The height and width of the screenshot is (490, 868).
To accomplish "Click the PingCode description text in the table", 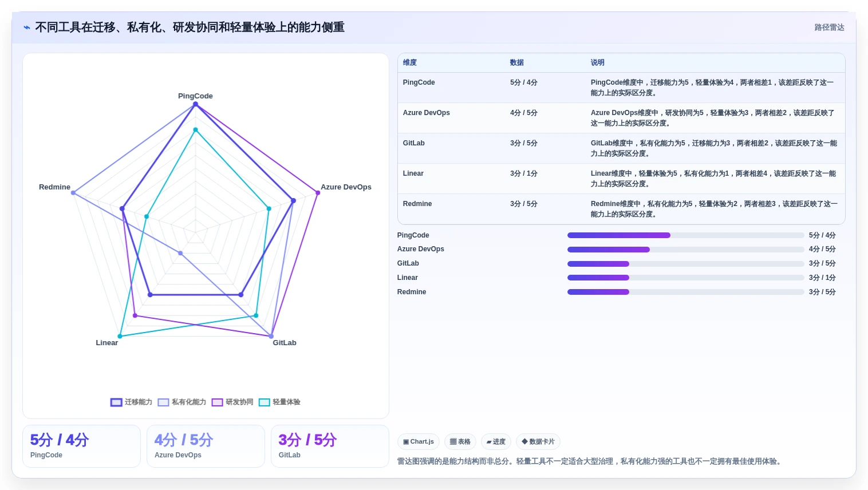I will tap(712, 88).
